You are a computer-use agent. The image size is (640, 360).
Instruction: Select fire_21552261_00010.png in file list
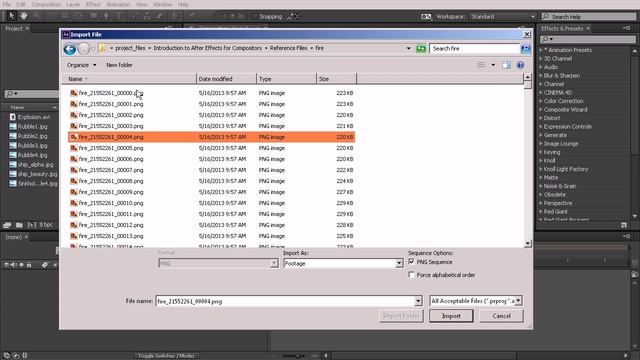tap(211, 203)
